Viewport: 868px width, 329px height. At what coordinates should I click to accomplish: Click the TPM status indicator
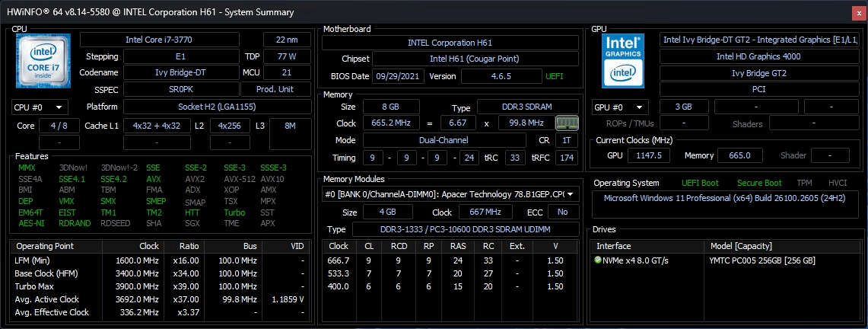(804, 183)
